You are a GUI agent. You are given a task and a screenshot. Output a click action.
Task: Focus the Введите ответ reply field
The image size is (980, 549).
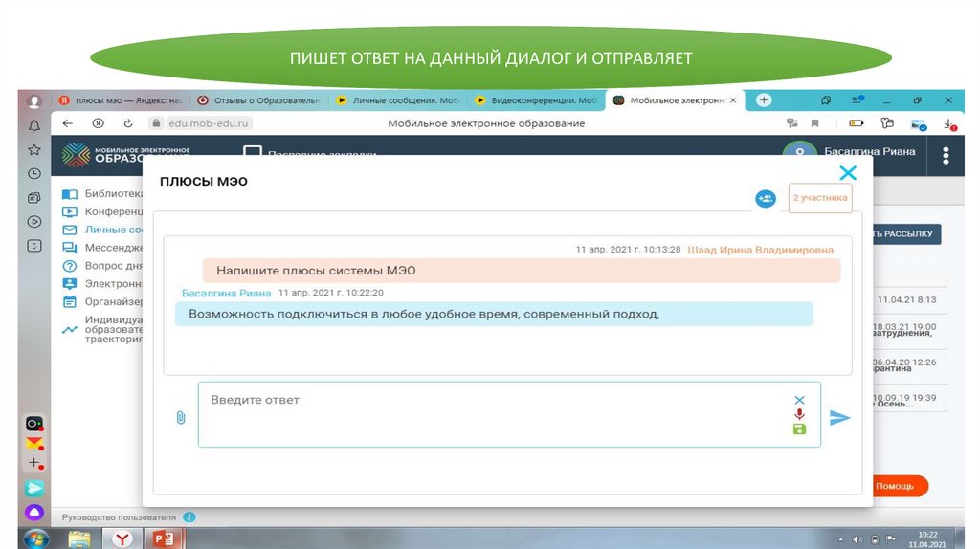tap(509, 415)
